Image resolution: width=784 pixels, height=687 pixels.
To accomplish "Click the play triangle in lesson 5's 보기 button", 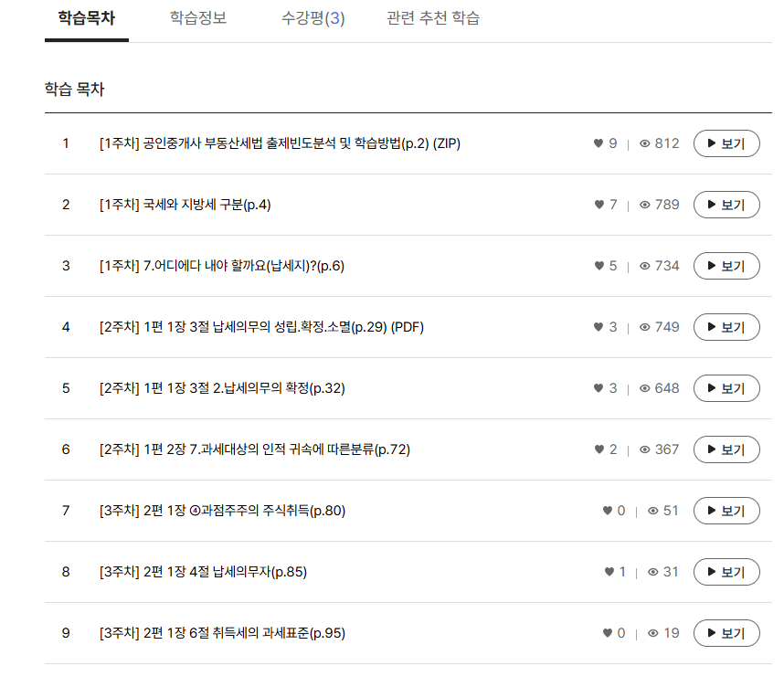I will (710, 387).
